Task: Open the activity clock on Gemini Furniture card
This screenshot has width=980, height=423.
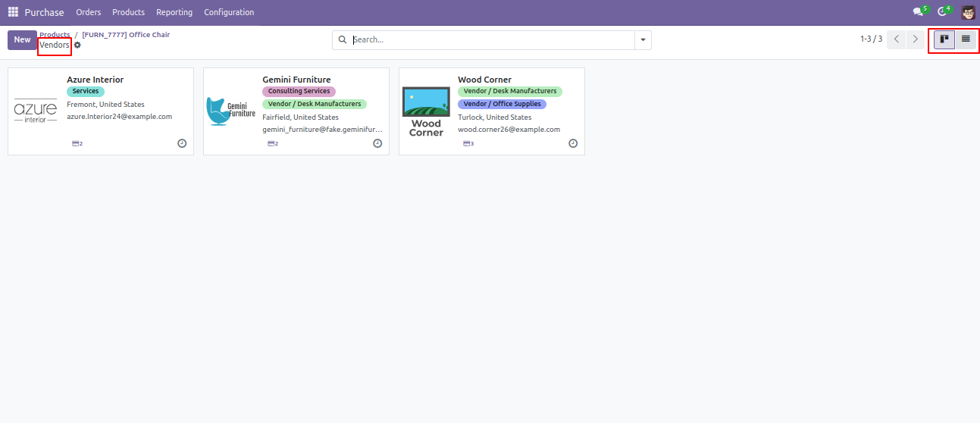Action: tap(377, 143)
